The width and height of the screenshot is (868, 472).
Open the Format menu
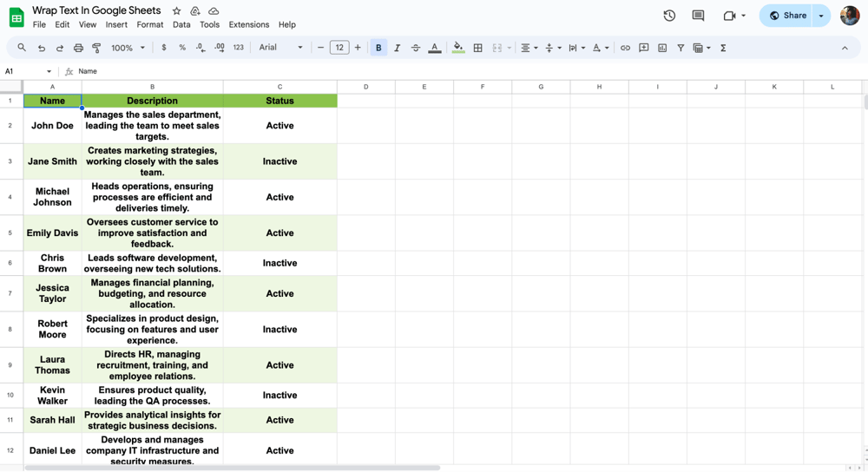[x=150, y=25]
